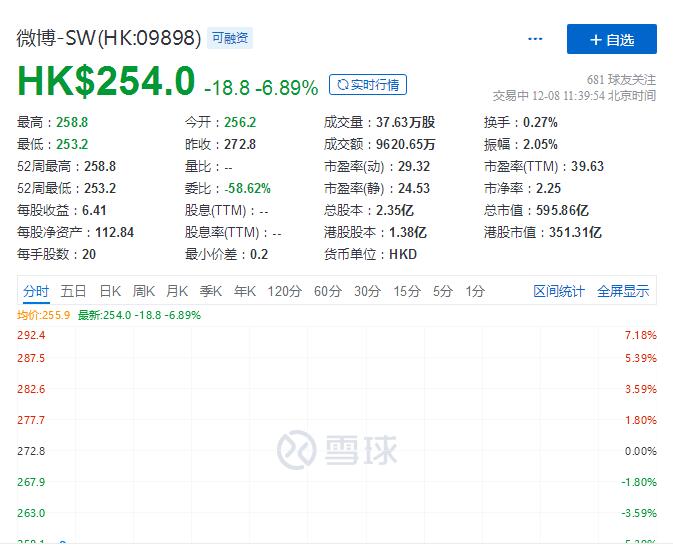Click the 振幅 value 2.05%
Screen dimensions: 673x559
[540, 144]
